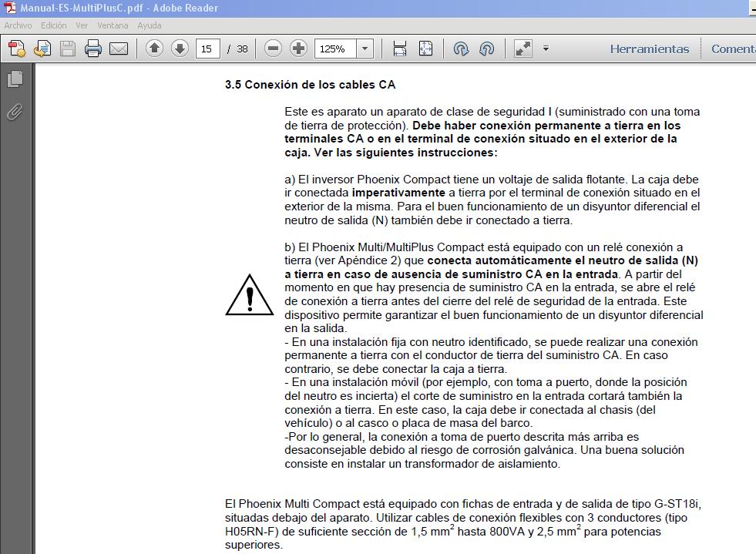Switch to read mode expand icon

click(523, 49)
